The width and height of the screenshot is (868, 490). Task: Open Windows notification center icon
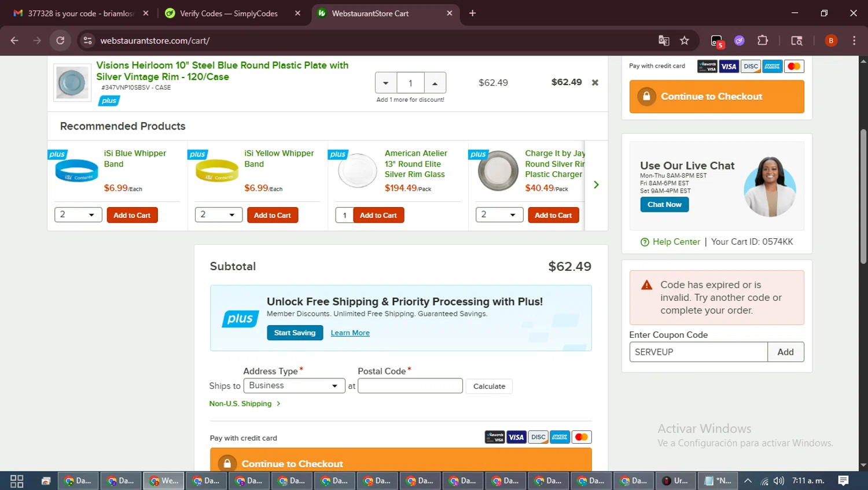tap(844, 480)
